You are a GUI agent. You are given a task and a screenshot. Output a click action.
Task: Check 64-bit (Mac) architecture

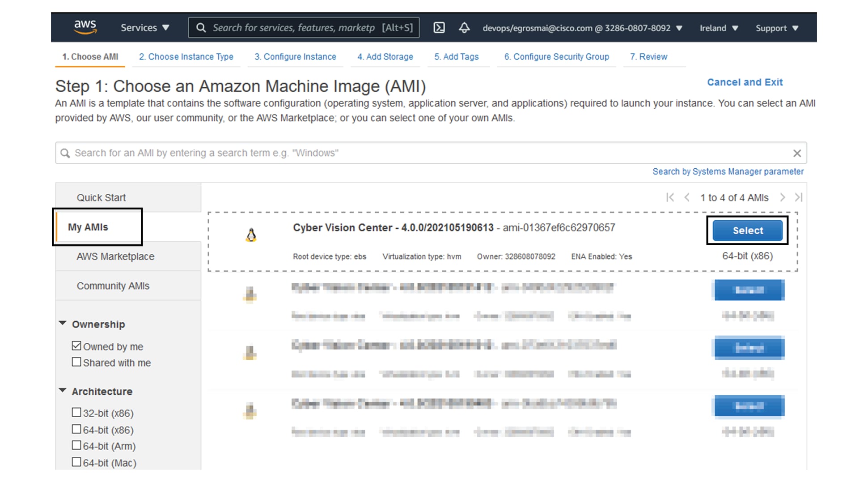point(76,461)
